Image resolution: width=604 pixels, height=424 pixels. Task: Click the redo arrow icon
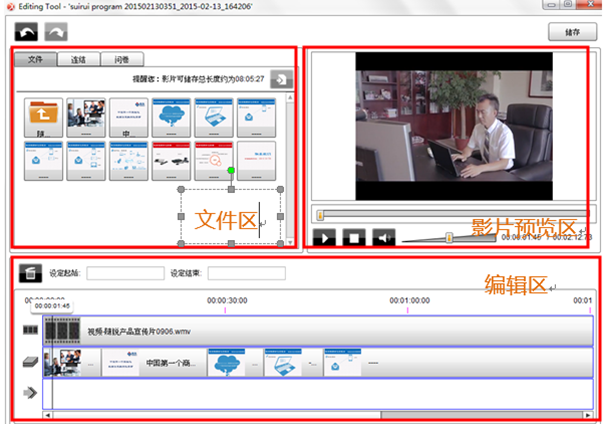coord(56,32)
